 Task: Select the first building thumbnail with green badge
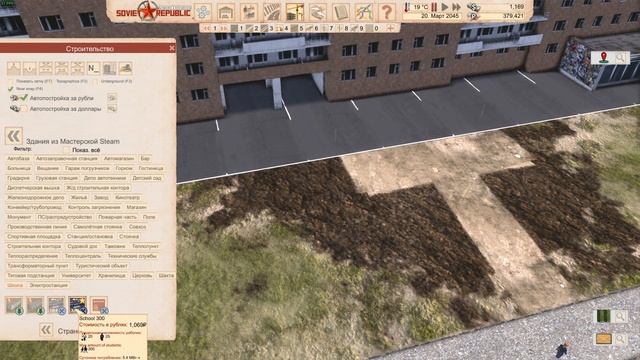tap(14, 305)
